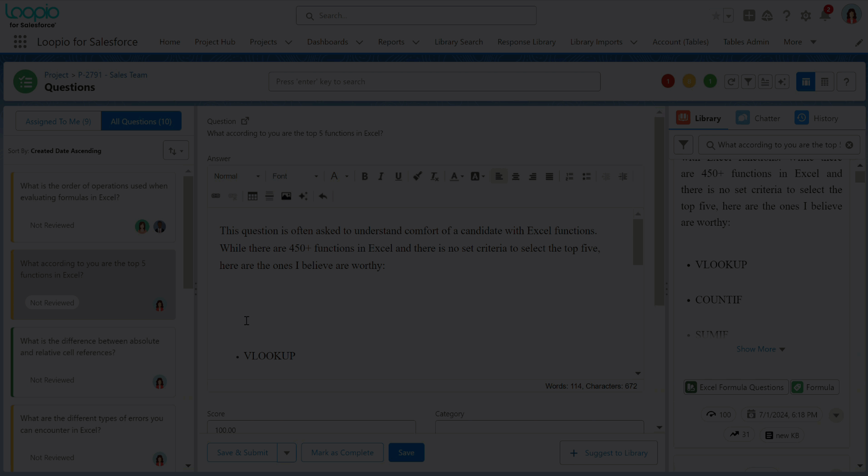Open paragraph format Normal dropdown
This screenshot has height=476, width=868.
[237, 176]
